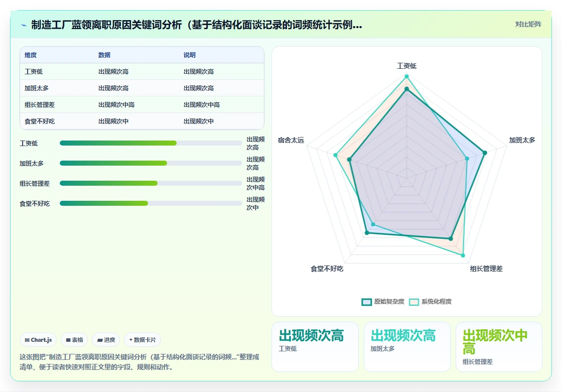The width and height of the screenshot is (562, 392).
Task: Click the 表格 tag chip
Action: pyautogui.click(x=74, y=340)
